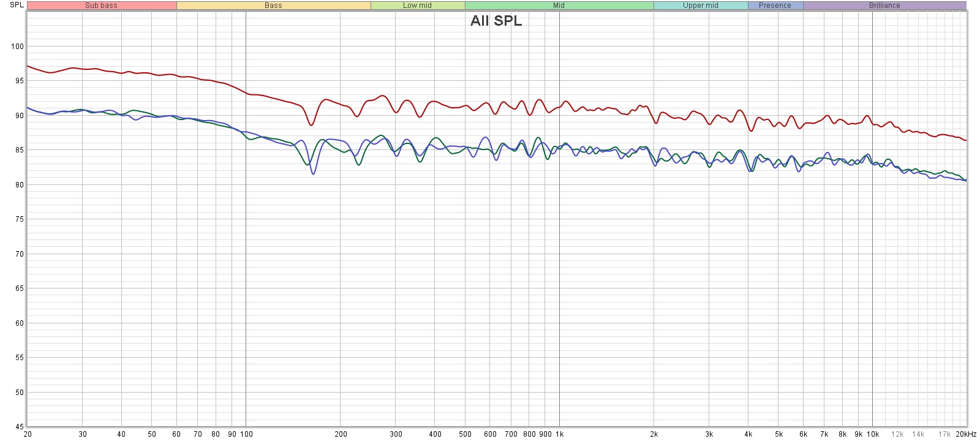The image size is (980, 441).
Task: Click the 20kHz frequency axis label
Action: 966,434
